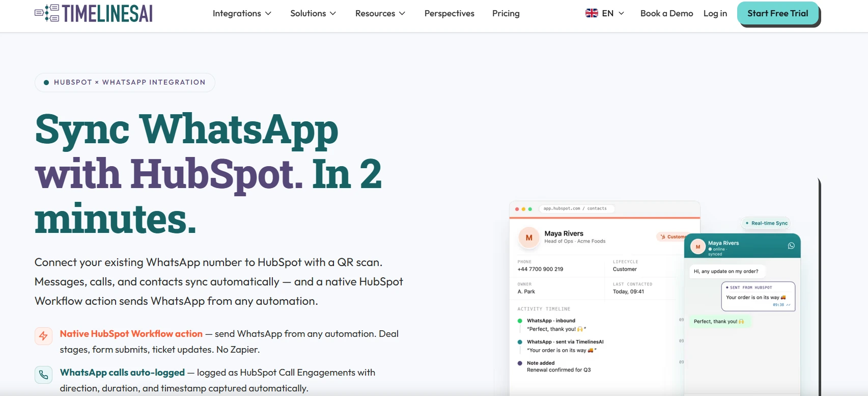This screenshot has width=868, height=396.
Task: Click the Renewal confirmed for Q3 note
Action: pyautogui.click(x=559, y=370)
